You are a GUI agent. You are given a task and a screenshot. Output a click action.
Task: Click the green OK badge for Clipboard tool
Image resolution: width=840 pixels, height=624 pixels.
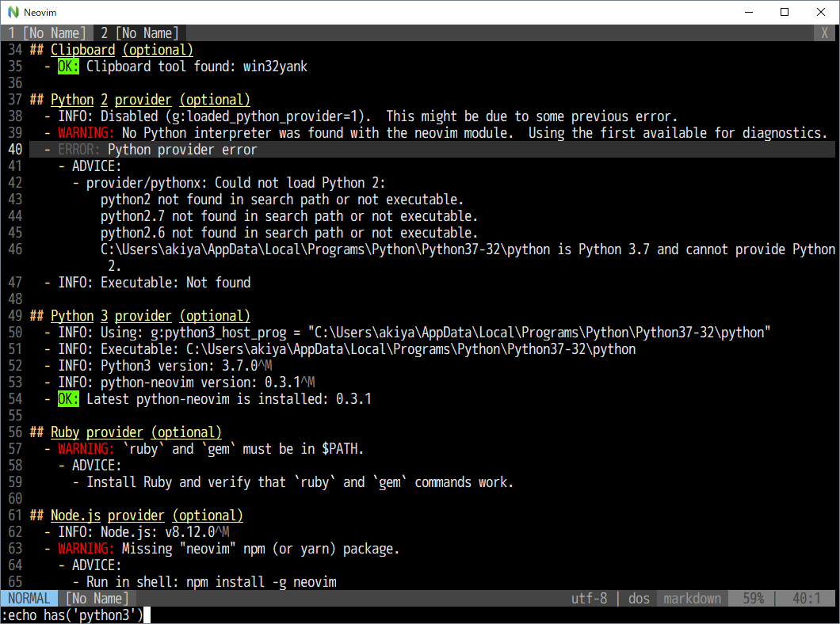(x=69, y=67)
